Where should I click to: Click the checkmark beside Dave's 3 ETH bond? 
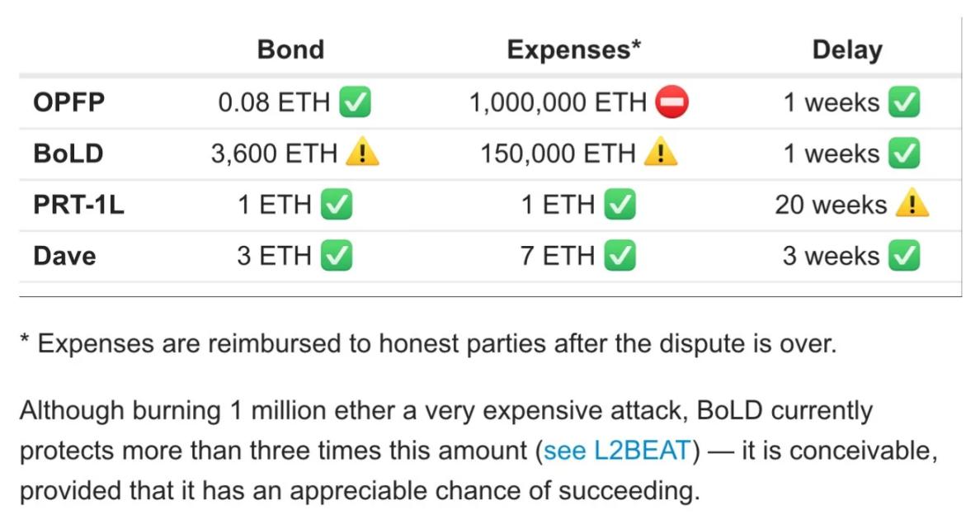337,256
